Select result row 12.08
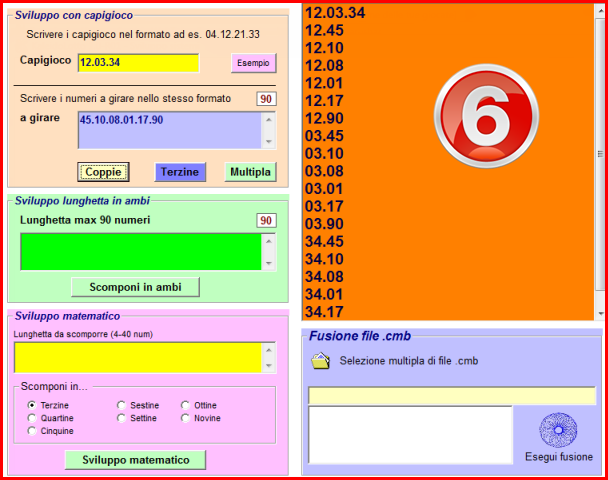Image resolution: width=608 pixels, height=480 pixels. click(x=324, y=66)
